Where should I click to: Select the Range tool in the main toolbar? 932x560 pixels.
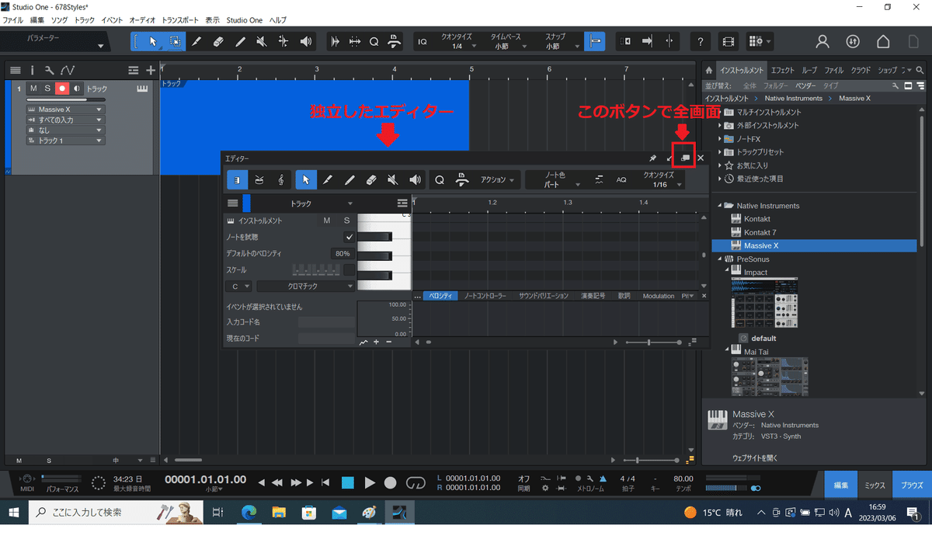175,42
